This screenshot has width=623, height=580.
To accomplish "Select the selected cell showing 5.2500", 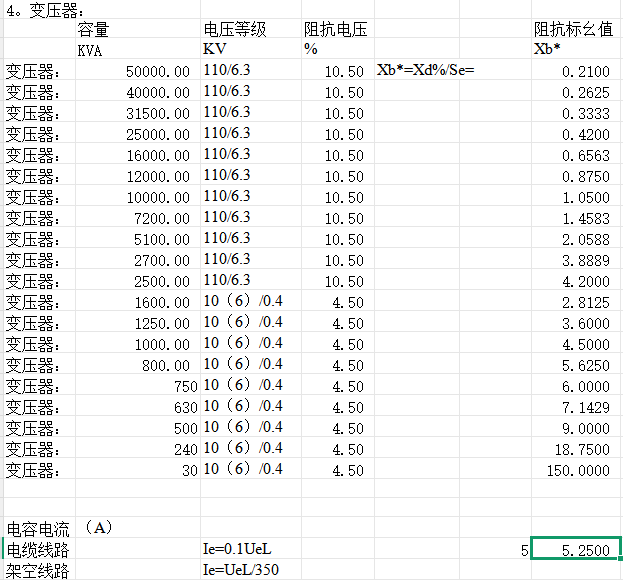I will [576, 550].
